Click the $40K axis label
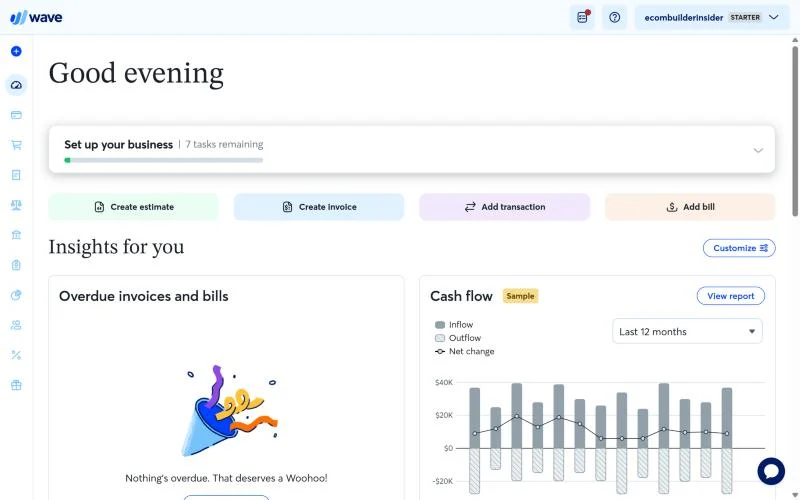800x500 pixels. point(443,382)
